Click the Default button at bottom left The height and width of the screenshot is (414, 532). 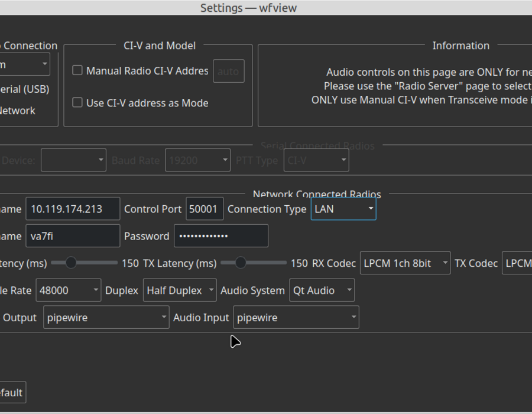12,392
